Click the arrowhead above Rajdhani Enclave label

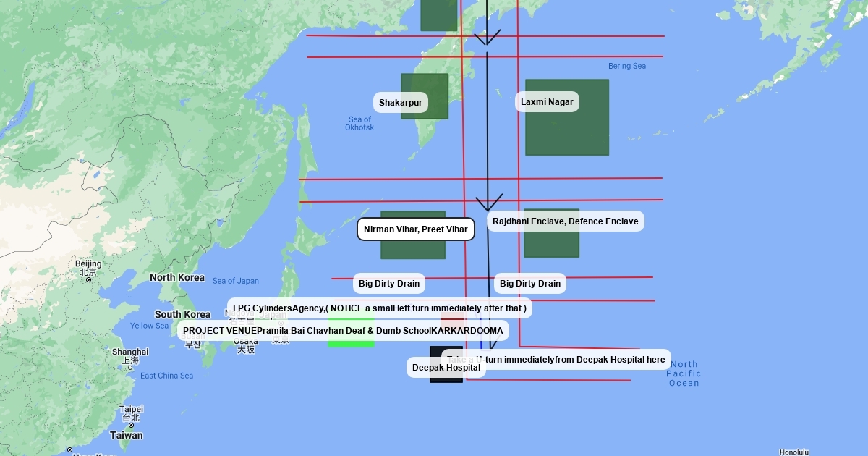[488, 203]
